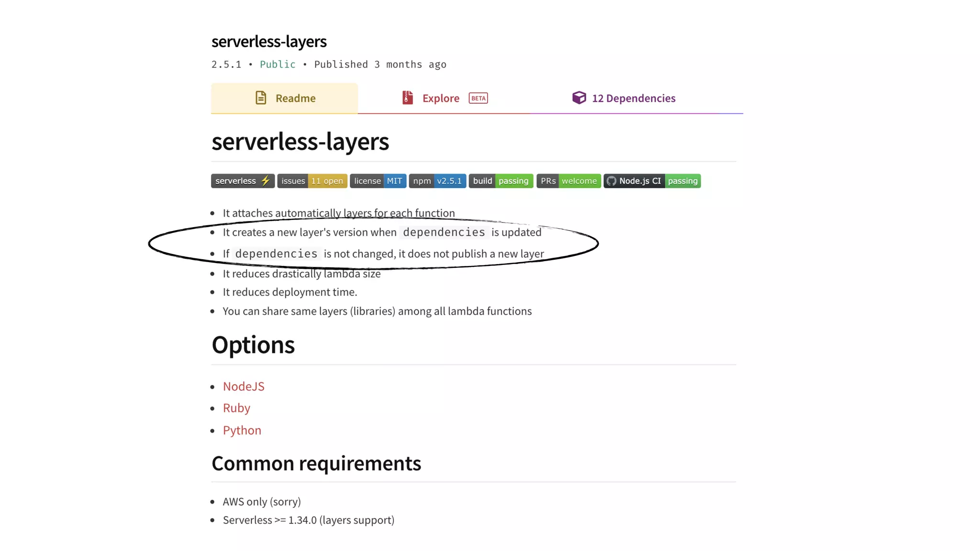The height and width of the screenshot is (551, 980).
Task: Open the build passing badge
Action: [501, 181]
